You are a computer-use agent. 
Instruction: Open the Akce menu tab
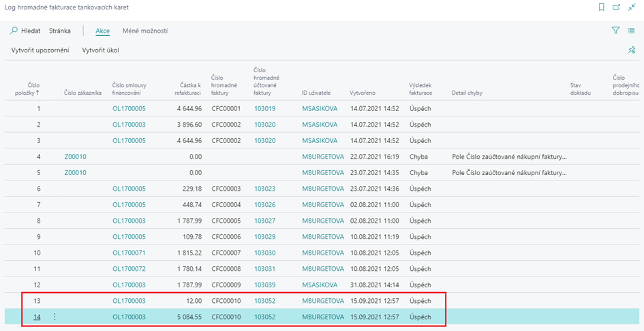coord(102,31)
